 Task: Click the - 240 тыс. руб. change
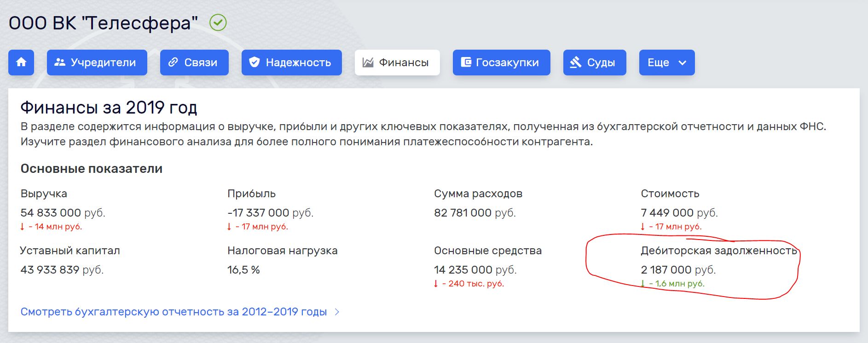pyautogui.click(x=469, y=284)
